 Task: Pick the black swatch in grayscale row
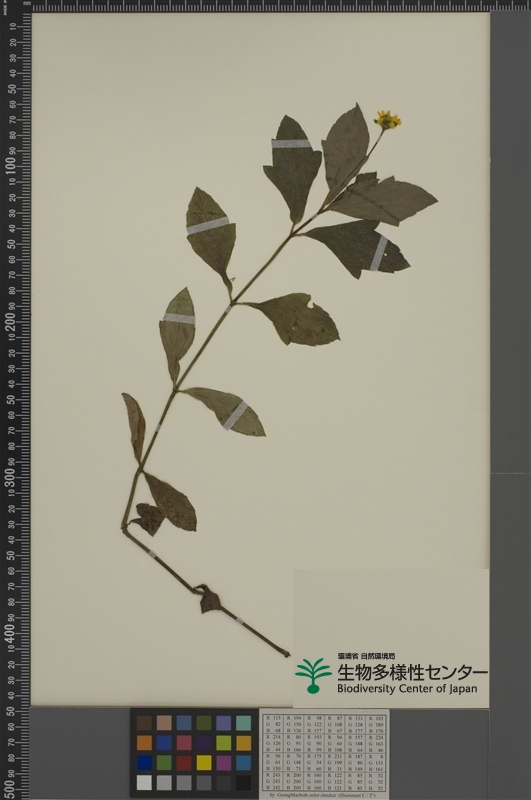click(x=244, y=782)
